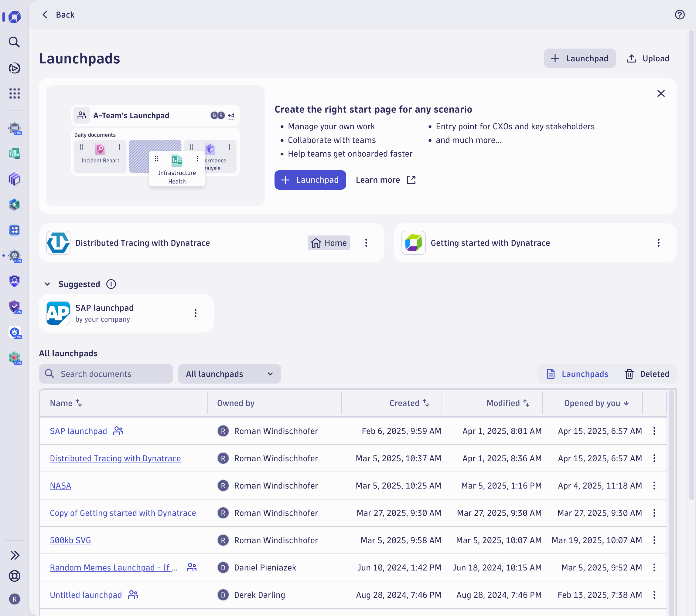696x616 pixels.
Task: Open options menu for Getting started with Dynatrace
Action: pos(659,243)
